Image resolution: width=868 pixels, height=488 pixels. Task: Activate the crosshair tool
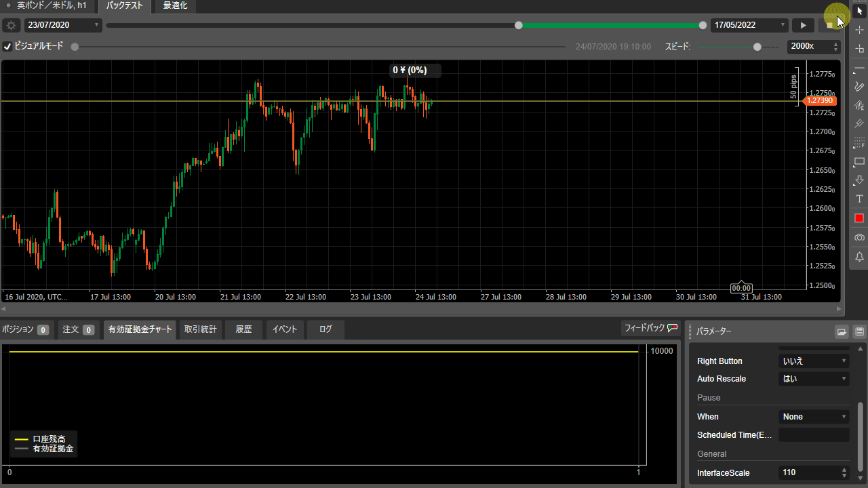859,30
